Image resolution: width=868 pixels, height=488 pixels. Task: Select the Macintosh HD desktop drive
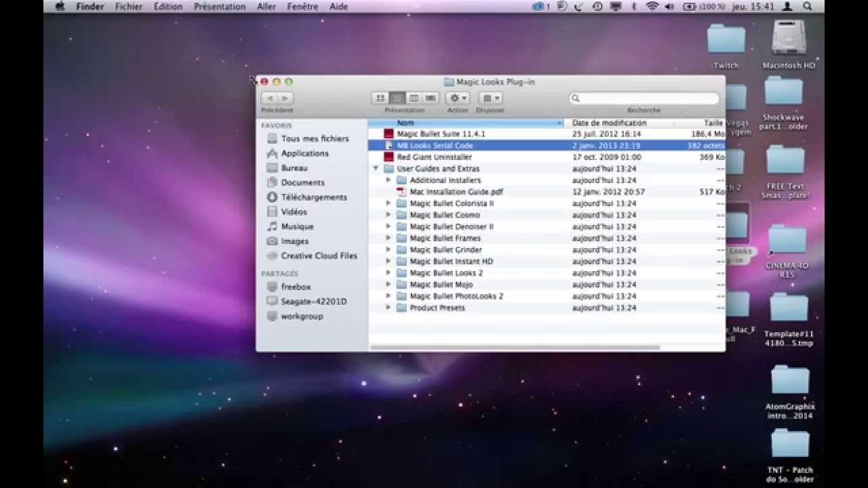tap(789, 44)
